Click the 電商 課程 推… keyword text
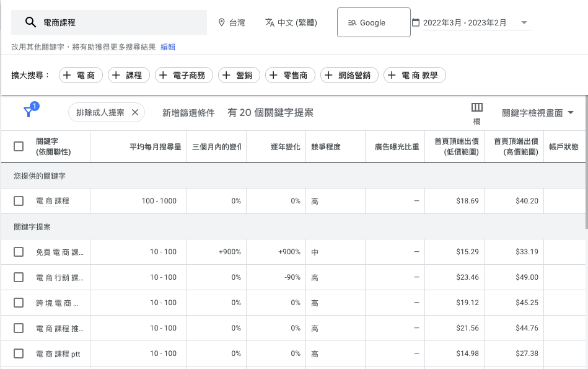 [59, 329]
